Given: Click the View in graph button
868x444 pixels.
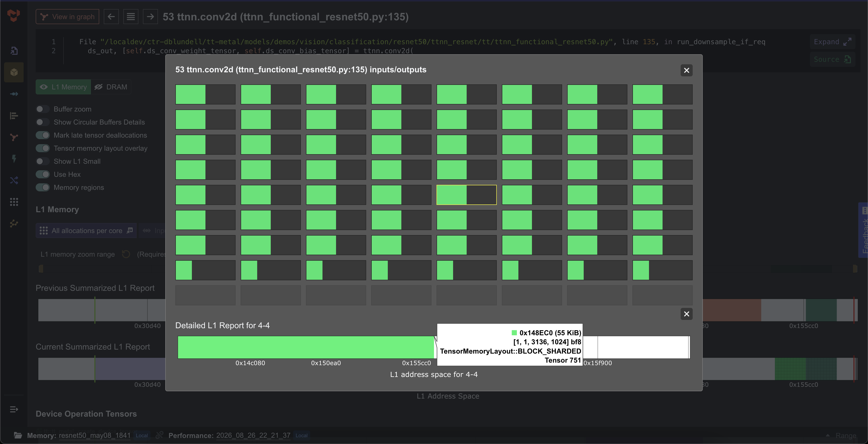Looking at the screenshot, I should 67,17.
